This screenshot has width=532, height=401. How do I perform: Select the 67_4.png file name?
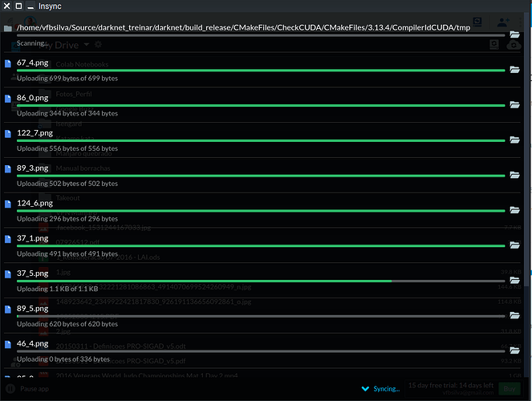click(33, 63)
